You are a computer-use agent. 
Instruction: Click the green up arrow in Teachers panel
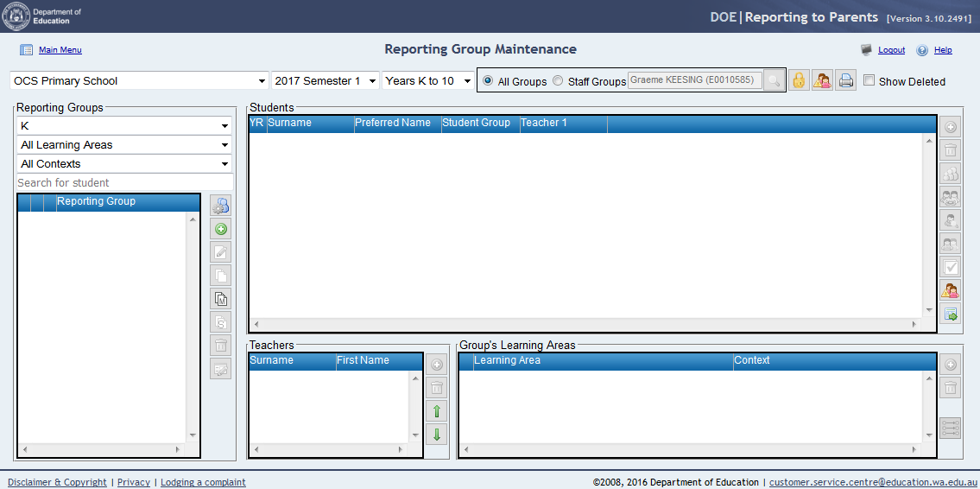(x=437, y=411)
